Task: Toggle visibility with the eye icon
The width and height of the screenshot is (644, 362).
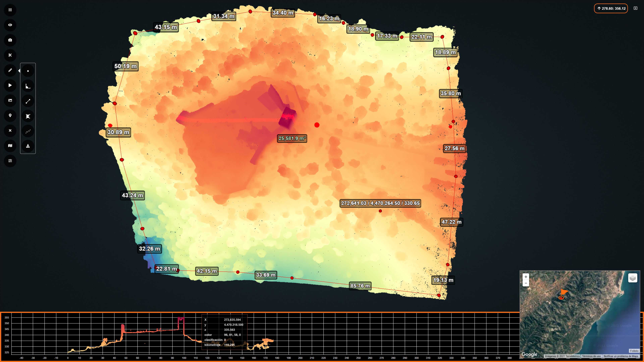Action: tap(10, 25)
